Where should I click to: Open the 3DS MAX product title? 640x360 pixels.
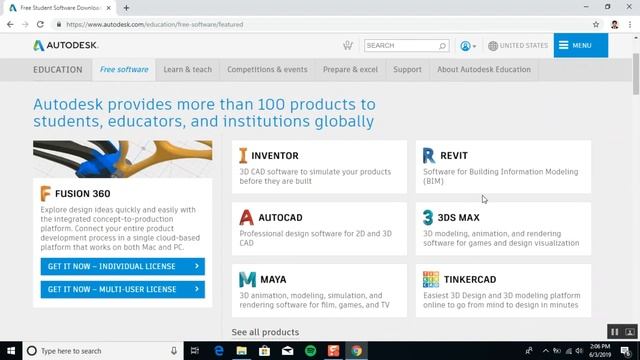tap(458, 218)
